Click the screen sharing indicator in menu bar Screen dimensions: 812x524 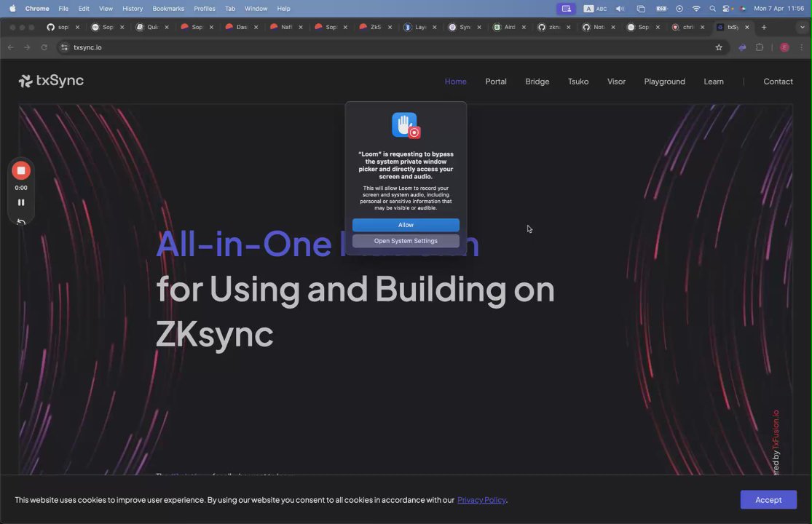pyautogui.click(x=566, y=8)
